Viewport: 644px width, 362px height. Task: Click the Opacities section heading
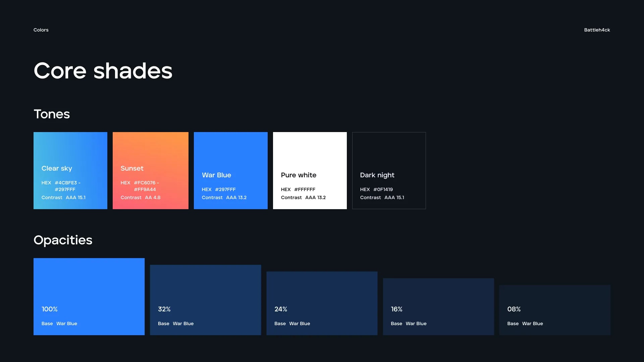click(x=63, y=240)
